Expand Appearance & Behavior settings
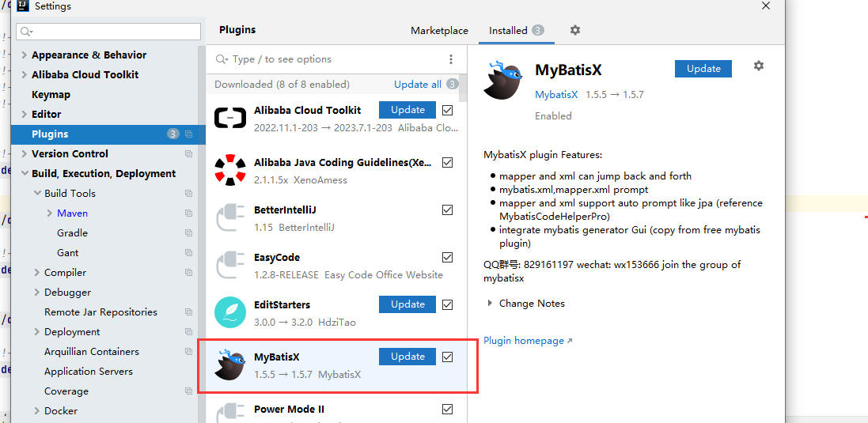Image resolution: width=868 pixels, height=423 pixels. tap(24, 55)
